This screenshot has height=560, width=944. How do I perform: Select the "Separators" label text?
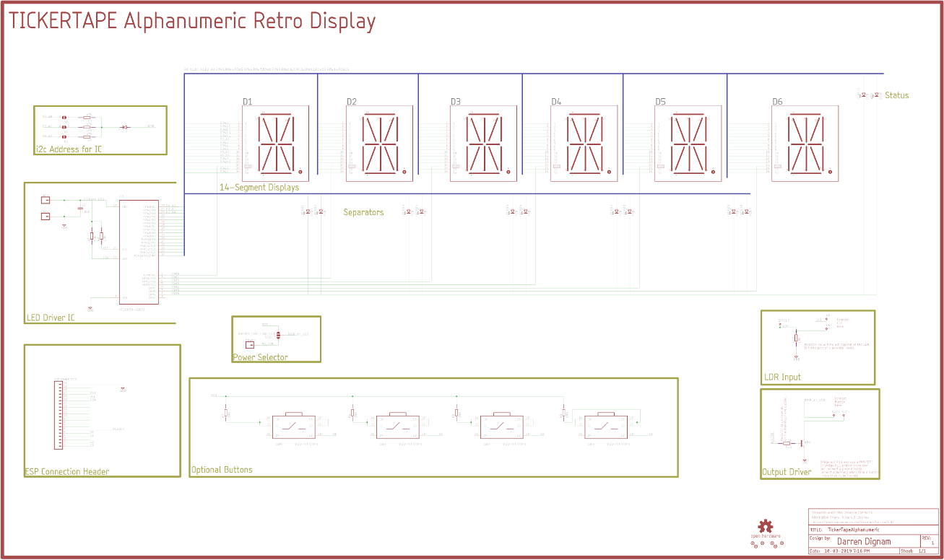pyautogui.click(x=363, y=212)
